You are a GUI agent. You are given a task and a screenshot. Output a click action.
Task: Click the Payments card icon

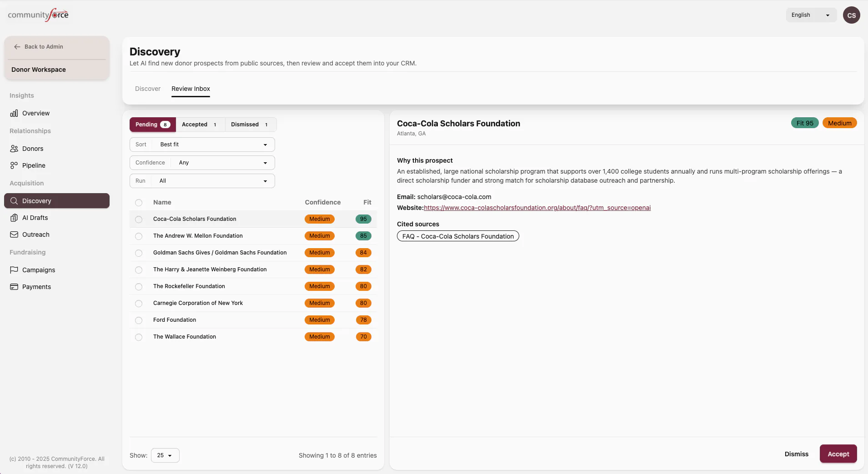14,287
